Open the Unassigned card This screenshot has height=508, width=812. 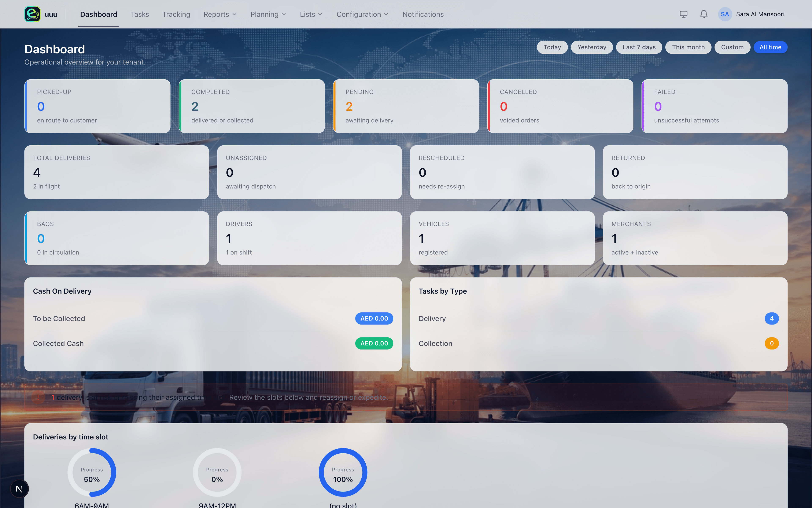[x=309, y=172]
